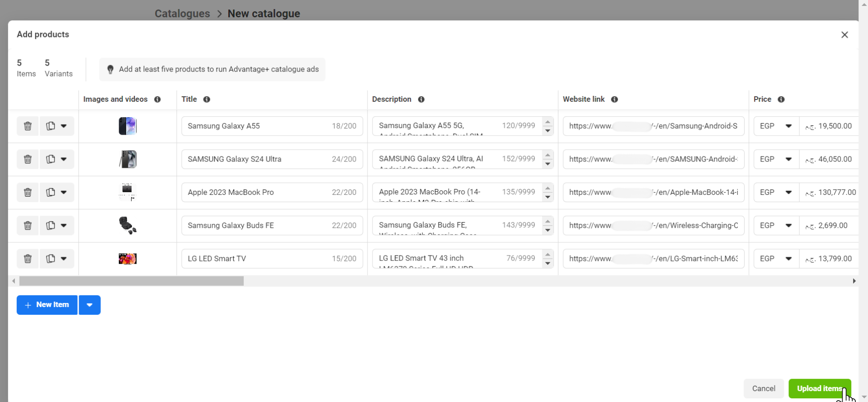868x402 pixels.
Task: Edit the Samsung-Android-S website link
Action: point(654,126)
